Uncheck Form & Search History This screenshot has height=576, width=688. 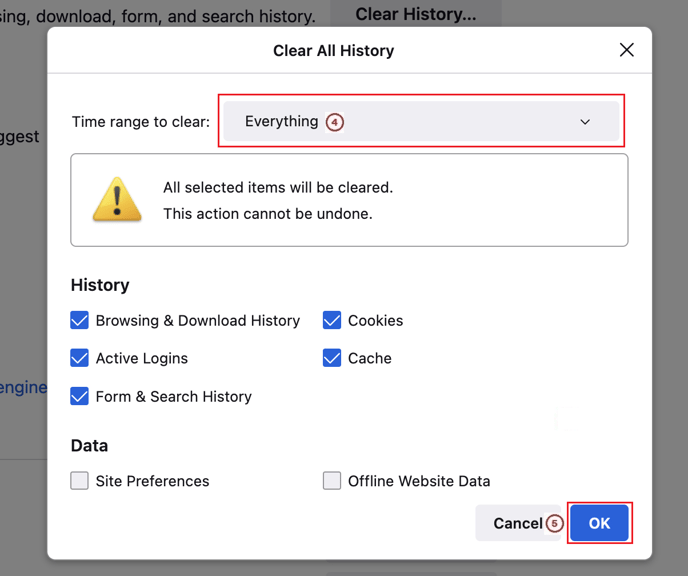pos(80,396)
